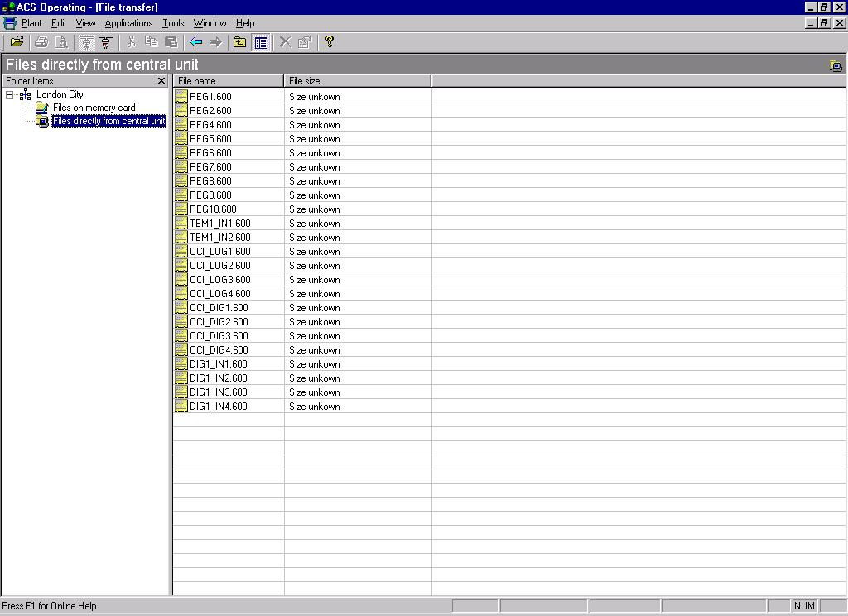Sort by the File name column header

(x=229, y=81)
